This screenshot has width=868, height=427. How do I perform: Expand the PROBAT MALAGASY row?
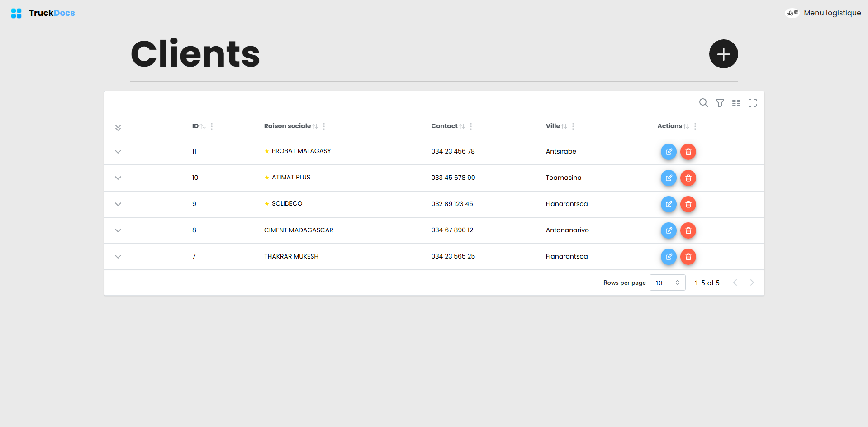[118, 152]
